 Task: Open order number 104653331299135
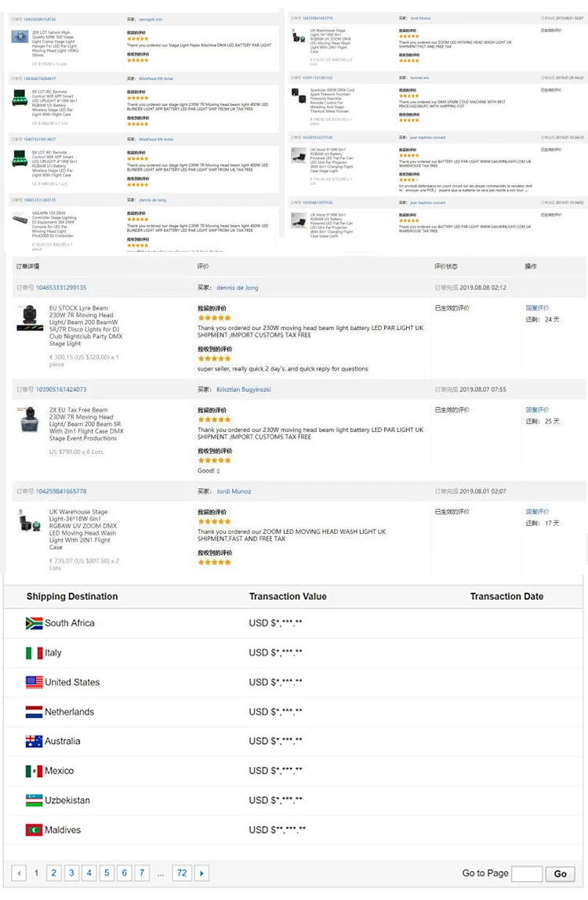pyautogui.click(x=61, y=288)
